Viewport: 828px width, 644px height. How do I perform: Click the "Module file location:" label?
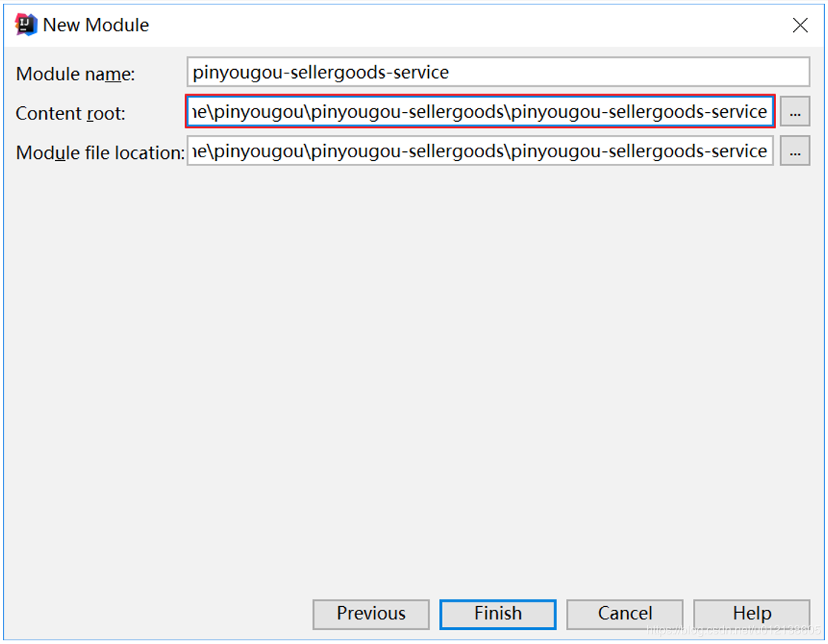[100, 153]
